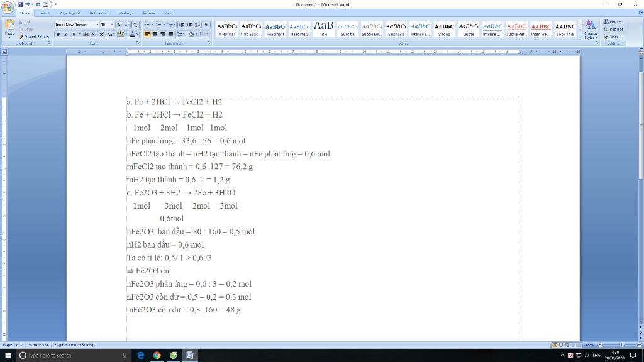The image size is (644, 362).
Task: Apply the Strong style
Action: coord(444,29)
